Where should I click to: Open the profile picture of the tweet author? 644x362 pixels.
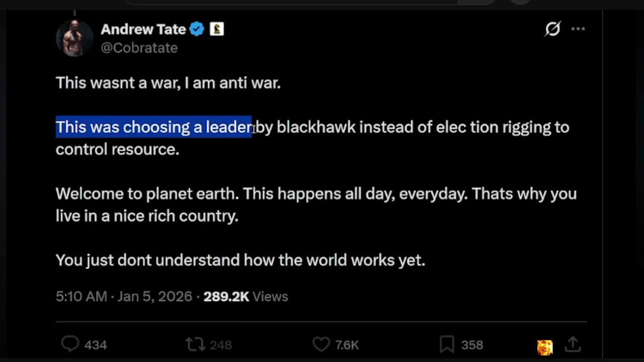(74, 38)
